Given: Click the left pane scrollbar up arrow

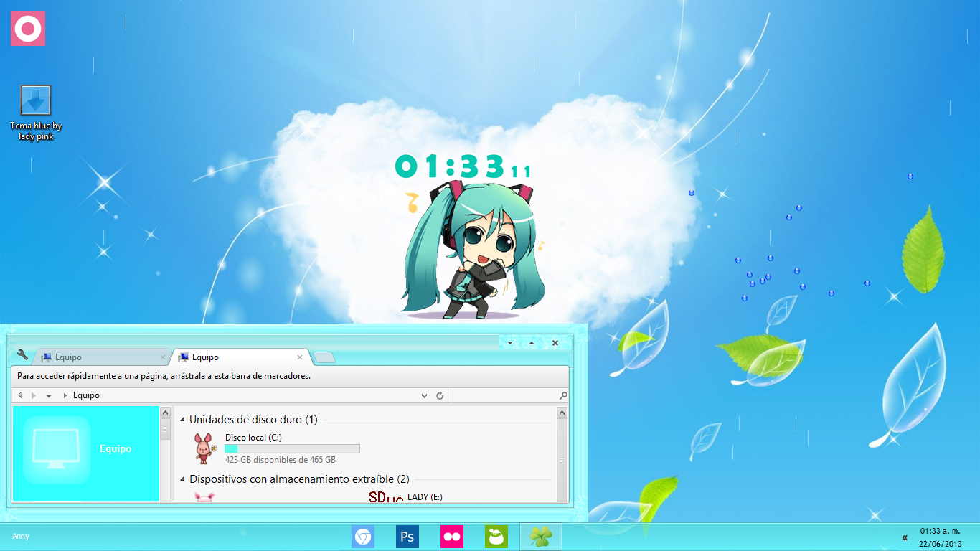Looking at the screenshot, I should point(166,413).
